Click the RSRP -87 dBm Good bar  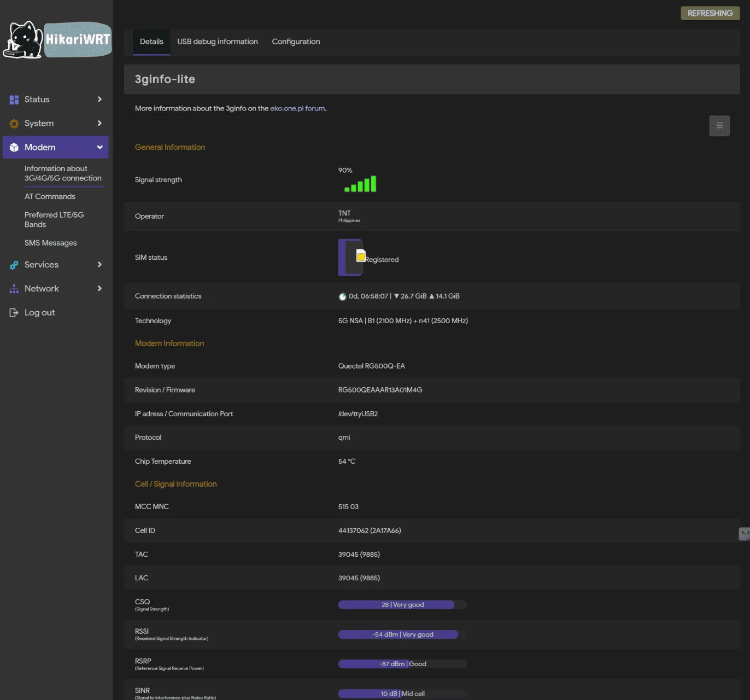coord(402,664)
